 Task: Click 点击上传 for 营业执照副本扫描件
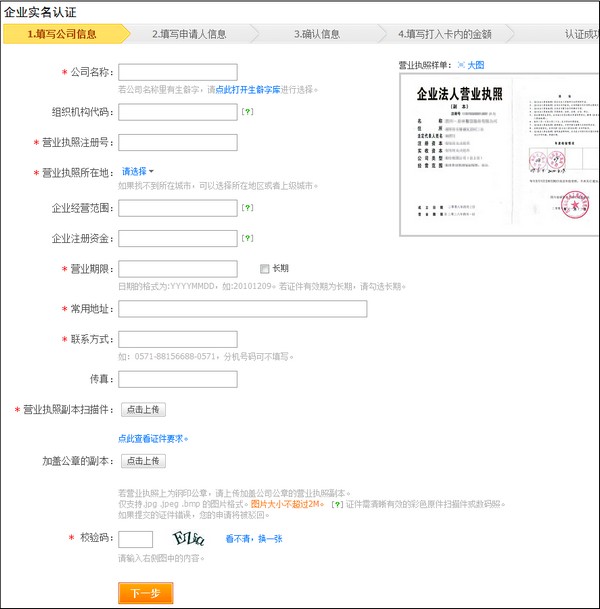143,409
